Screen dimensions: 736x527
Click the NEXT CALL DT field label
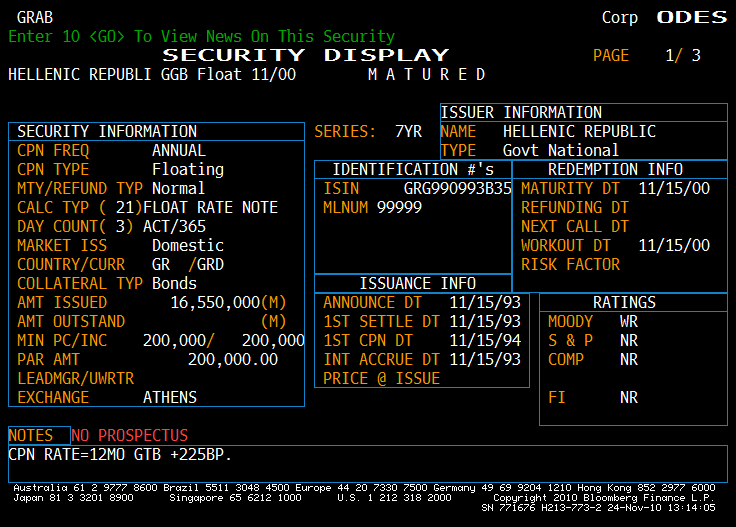[x=575, y=226]
